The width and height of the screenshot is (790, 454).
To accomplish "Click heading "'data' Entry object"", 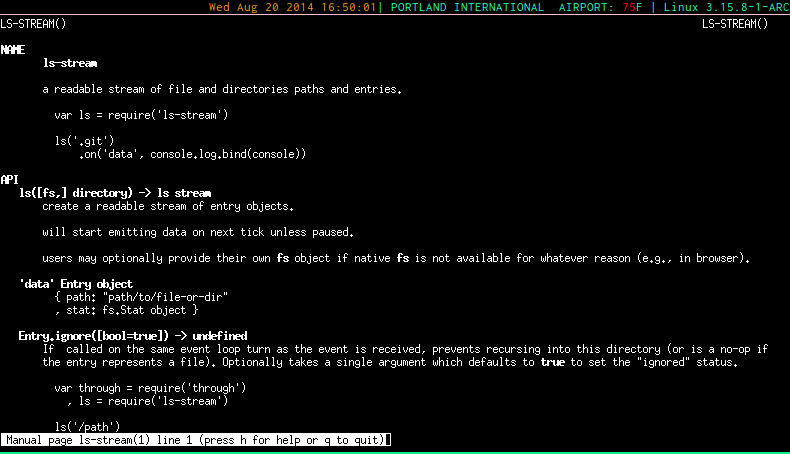I will point(76,284).
